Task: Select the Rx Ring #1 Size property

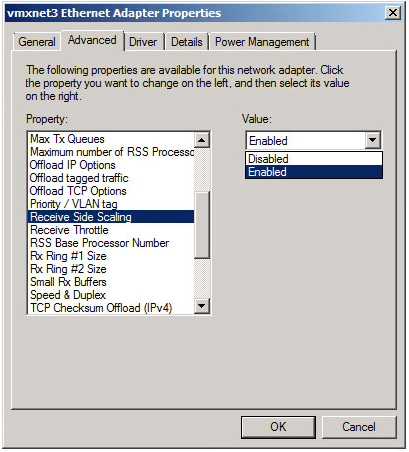Action: coord(111,256)
